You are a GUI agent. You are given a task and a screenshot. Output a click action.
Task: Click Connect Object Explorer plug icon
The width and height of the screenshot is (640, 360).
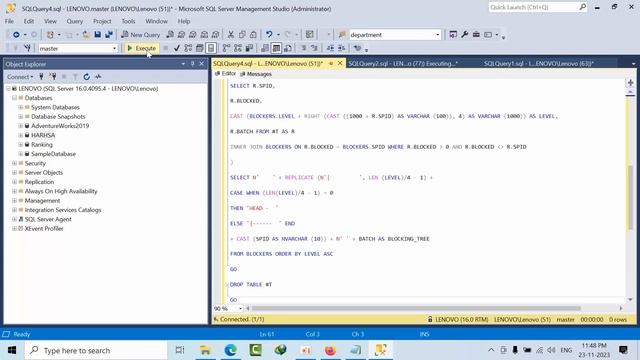point(41,77)
